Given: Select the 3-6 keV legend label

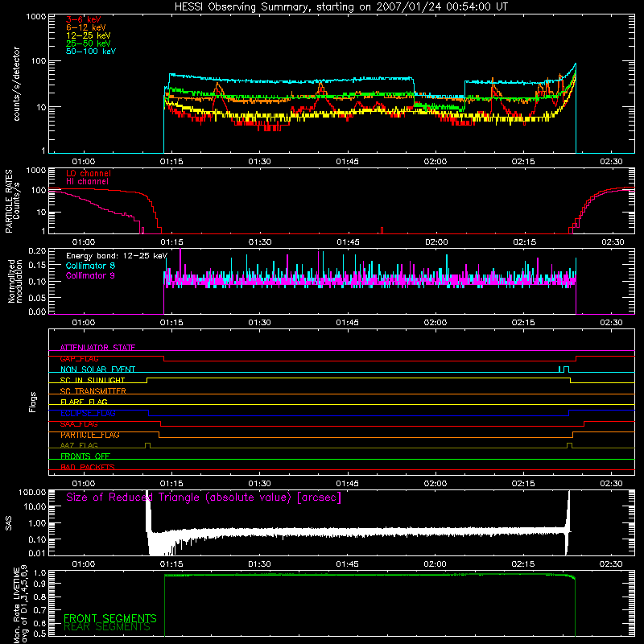Looking at the screenshot, I should [83, 19].
